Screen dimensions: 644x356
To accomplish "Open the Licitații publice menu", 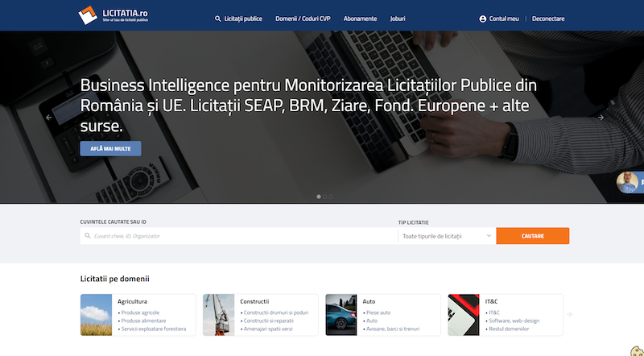I will (243, 19).
